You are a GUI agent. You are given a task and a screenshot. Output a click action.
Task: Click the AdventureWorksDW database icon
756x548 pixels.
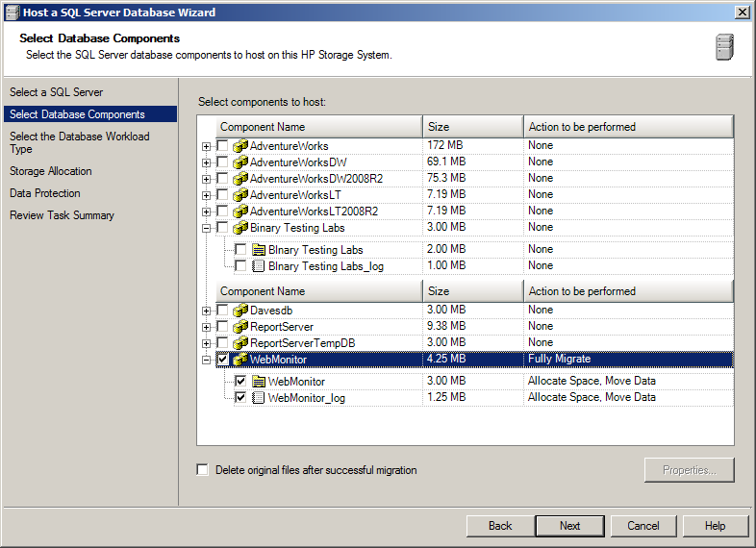(240, 162)
